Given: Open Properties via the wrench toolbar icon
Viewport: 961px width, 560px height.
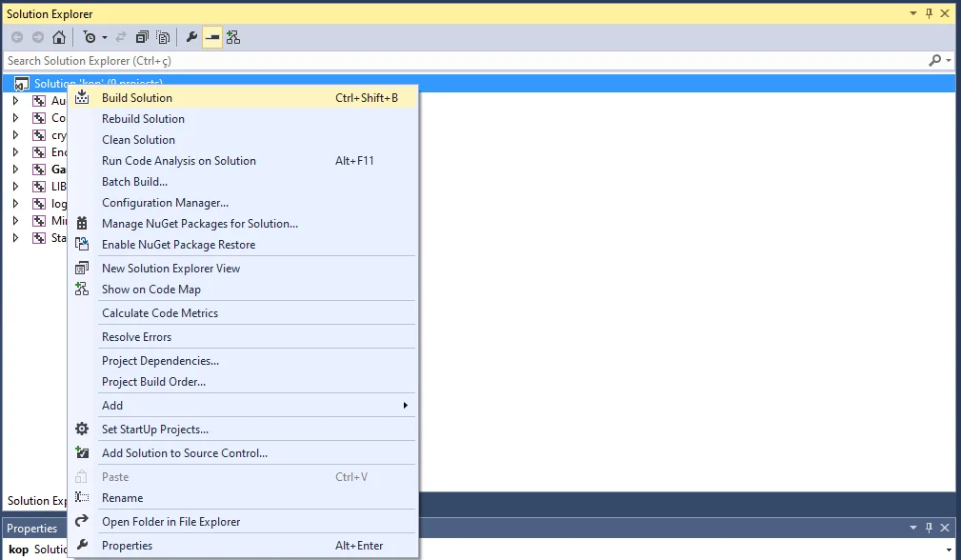Looking at the screenshot, I should pos(191,37).
